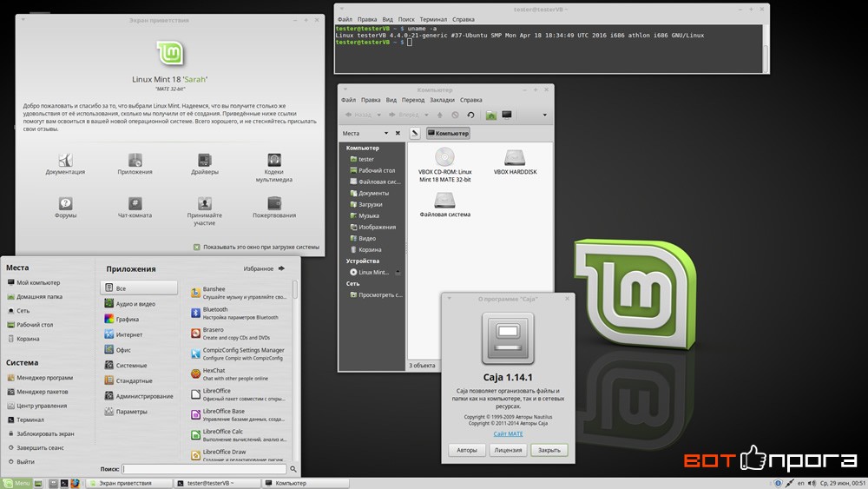Switch to Избранное view in menu
The width and height of the screenshot is (868, 489).
coord(264,268)
